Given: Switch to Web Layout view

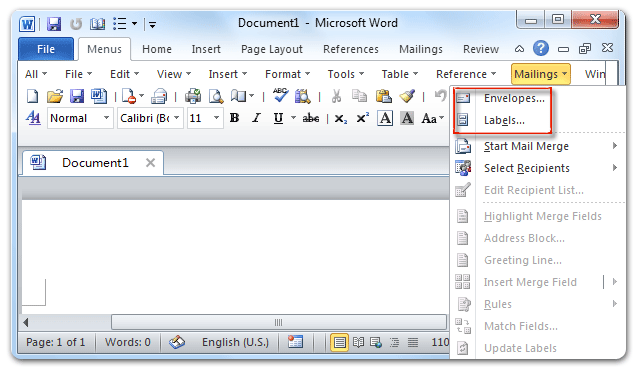Looking at the screenshot, I should tap(376, 342).
